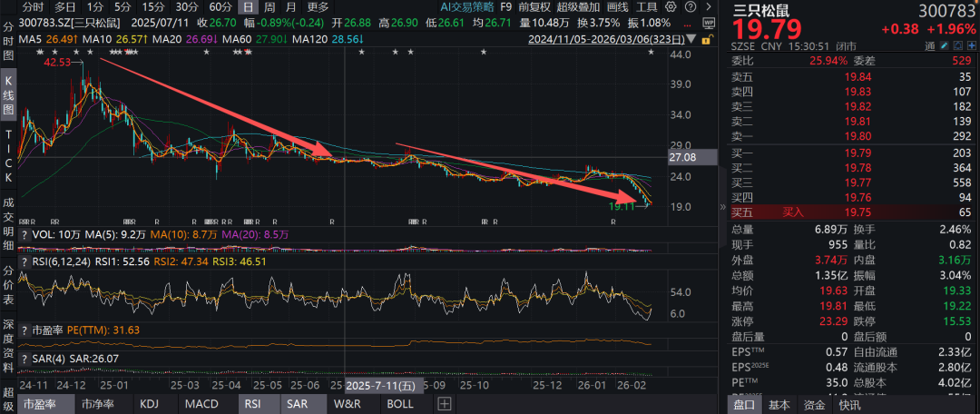Collapse the side panel with the double-arrow handle
This screenshot has width=980, height=414.
(722, 206)
